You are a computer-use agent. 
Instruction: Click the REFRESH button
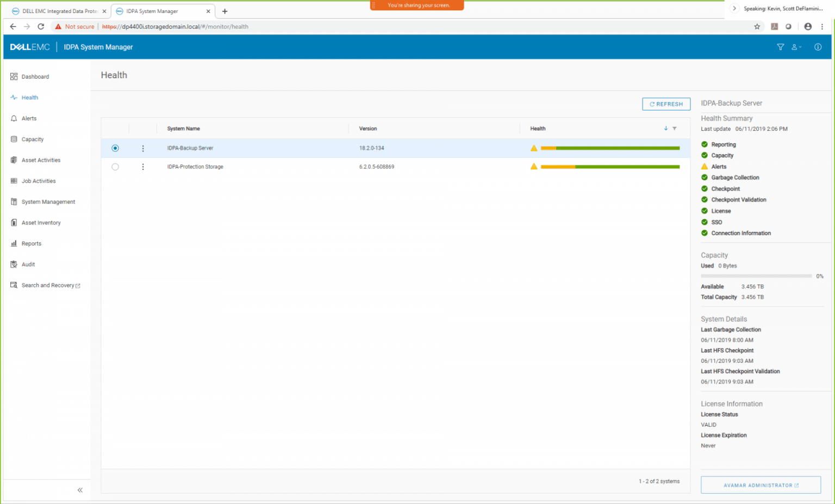coord(666,104)
